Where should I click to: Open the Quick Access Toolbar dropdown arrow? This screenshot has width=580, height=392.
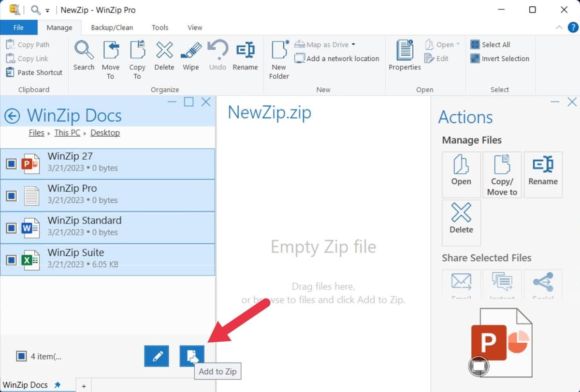tap(47, 10)
